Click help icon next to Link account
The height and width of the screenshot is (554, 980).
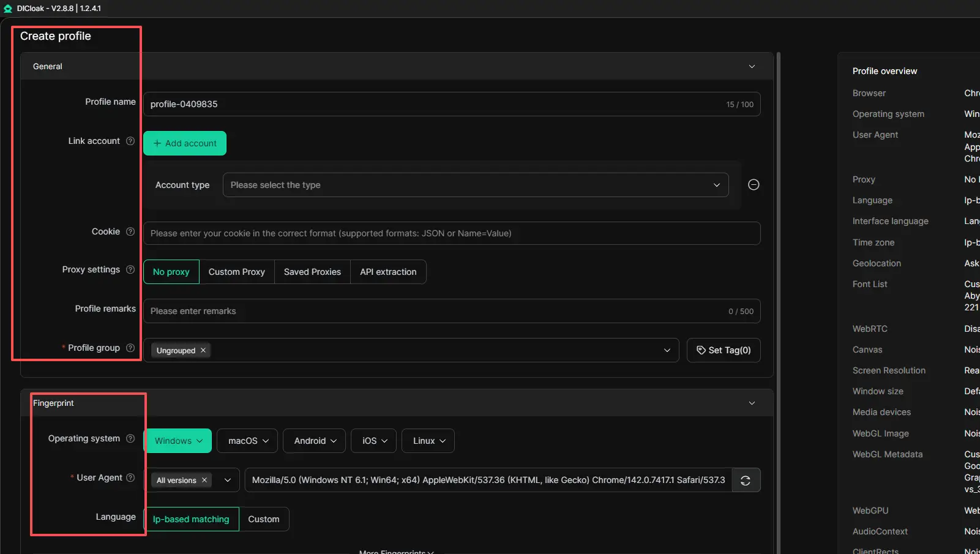[130, 141]
